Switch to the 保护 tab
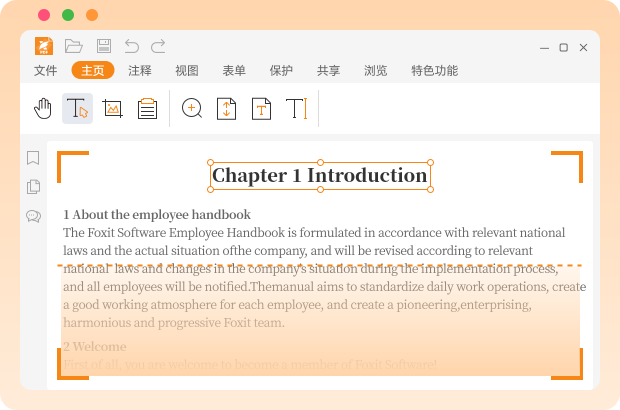620x410 pixels. [x=281, y=70]
